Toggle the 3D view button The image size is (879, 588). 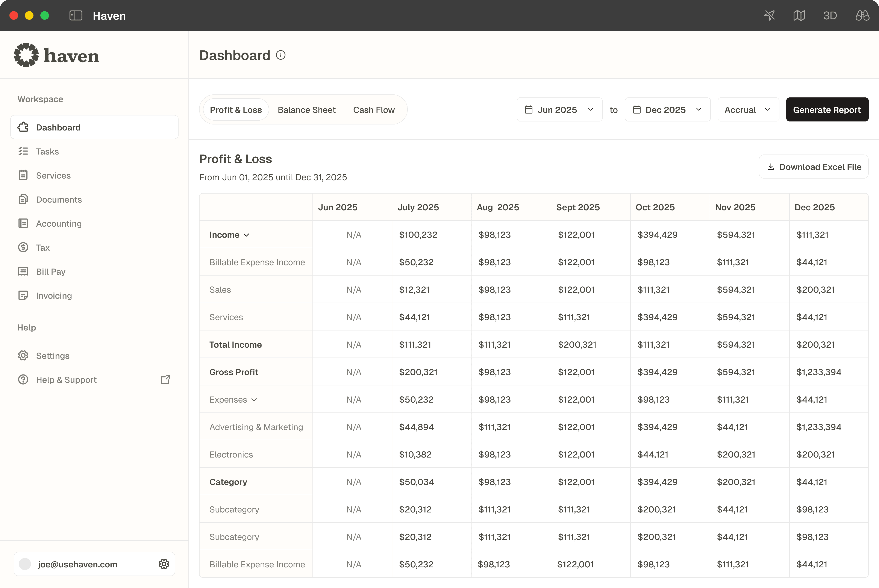[830, 15]
